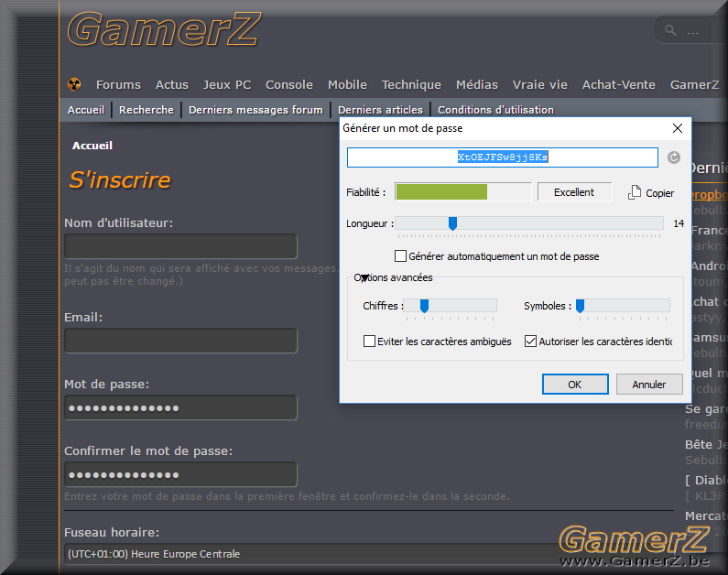Open the Actus menu
Viewport: 728px width, 575px height.
pos(172,84)
